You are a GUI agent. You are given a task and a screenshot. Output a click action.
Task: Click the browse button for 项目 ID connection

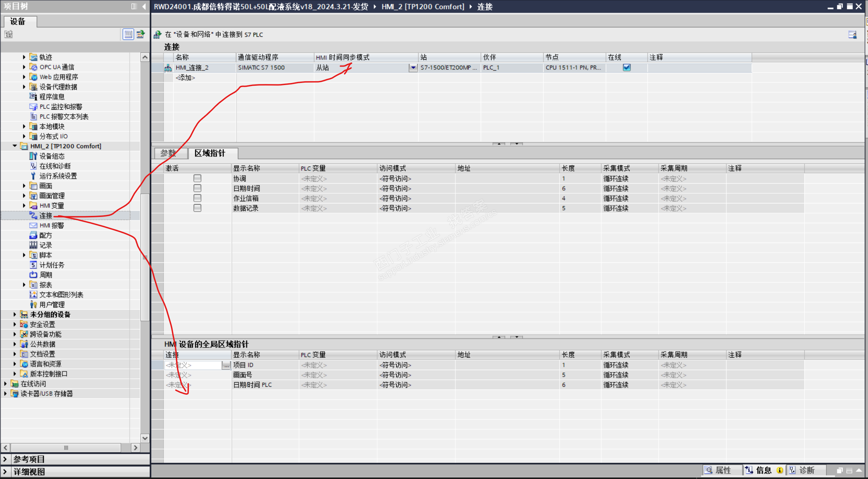point(226,365)
